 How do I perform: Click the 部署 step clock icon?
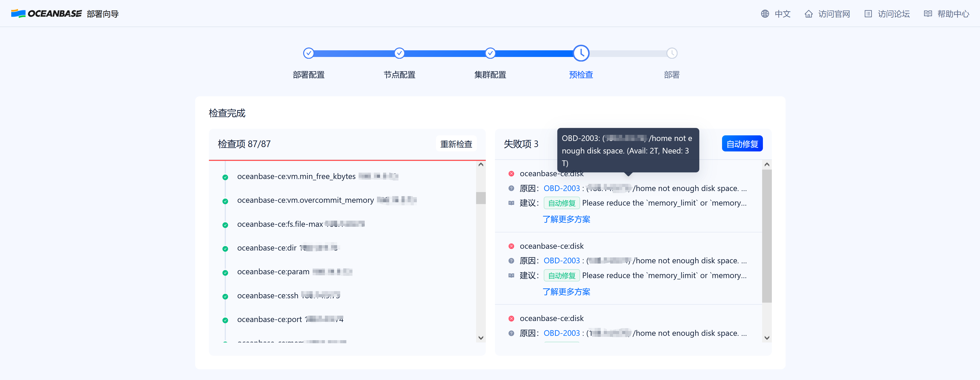point(672,53)
